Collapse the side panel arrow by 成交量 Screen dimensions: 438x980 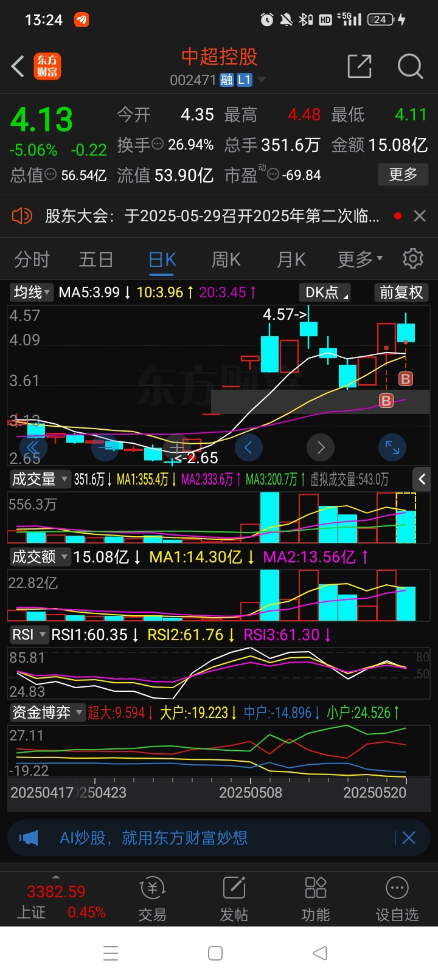click(422, 479)
